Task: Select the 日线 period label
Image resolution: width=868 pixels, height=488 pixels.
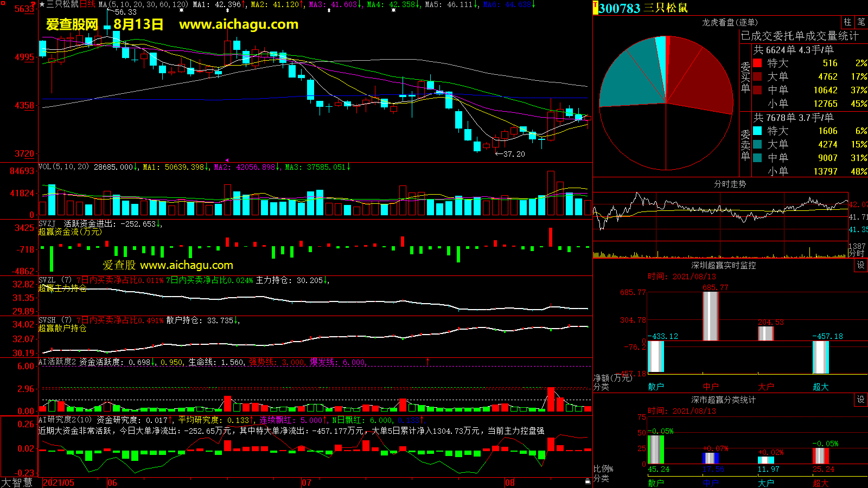Action: [x=87, y=4]
